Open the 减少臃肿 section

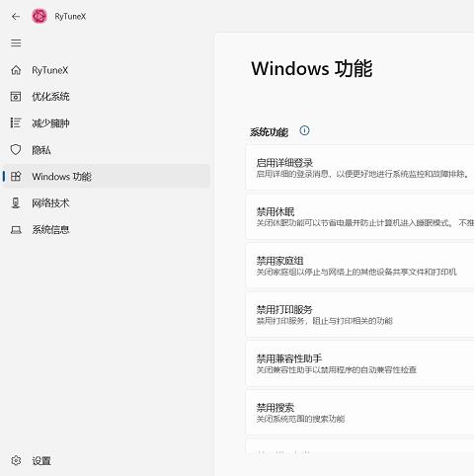(x=106, y=123)
